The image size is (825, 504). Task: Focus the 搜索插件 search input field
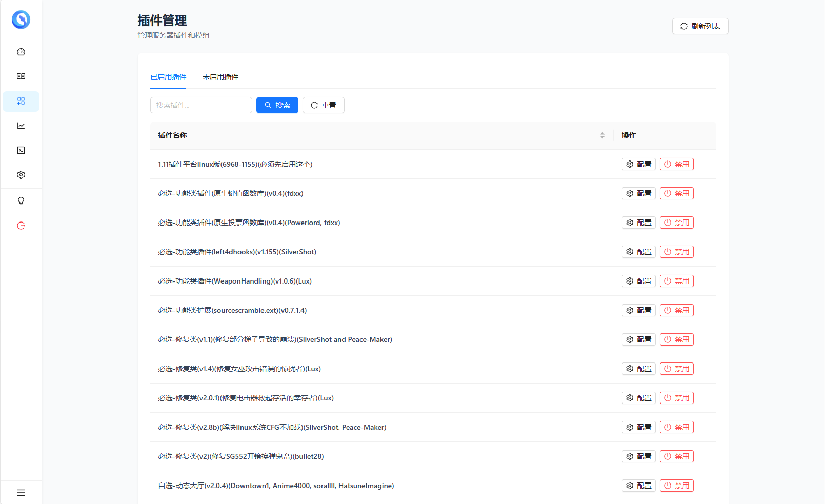[201, 105]
